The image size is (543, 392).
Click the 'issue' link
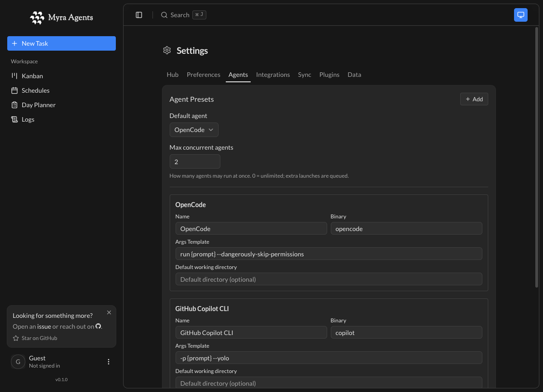click(44, 326)
